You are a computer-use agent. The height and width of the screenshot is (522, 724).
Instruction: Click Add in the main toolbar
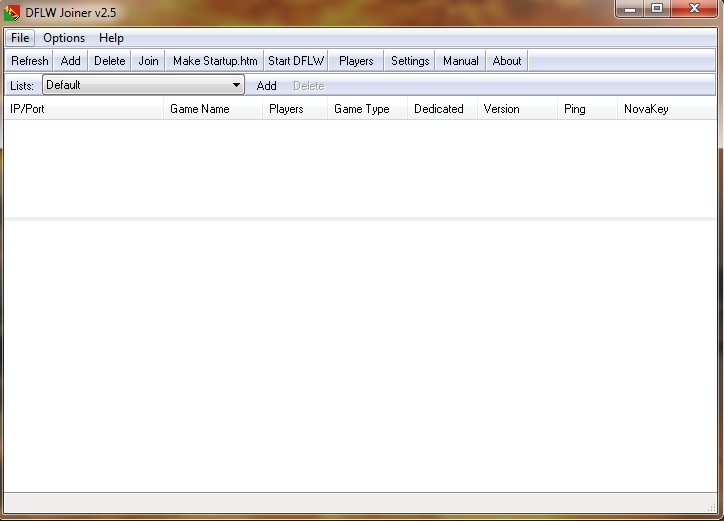70,61
